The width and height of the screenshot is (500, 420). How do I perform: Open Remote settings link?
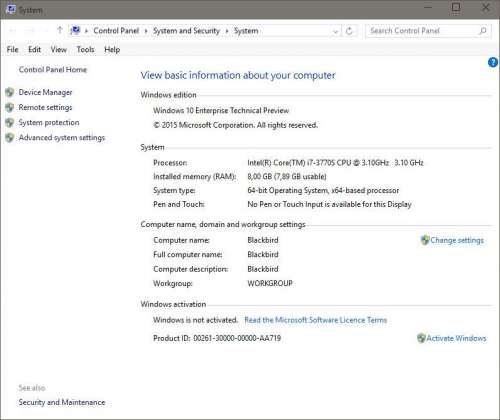point(45,107)
